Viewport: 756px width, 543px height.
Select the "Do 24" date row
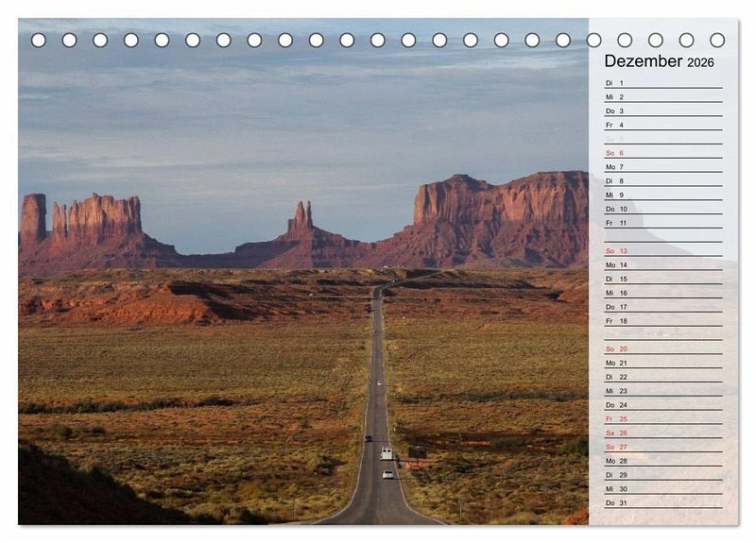tap(663, 405)
